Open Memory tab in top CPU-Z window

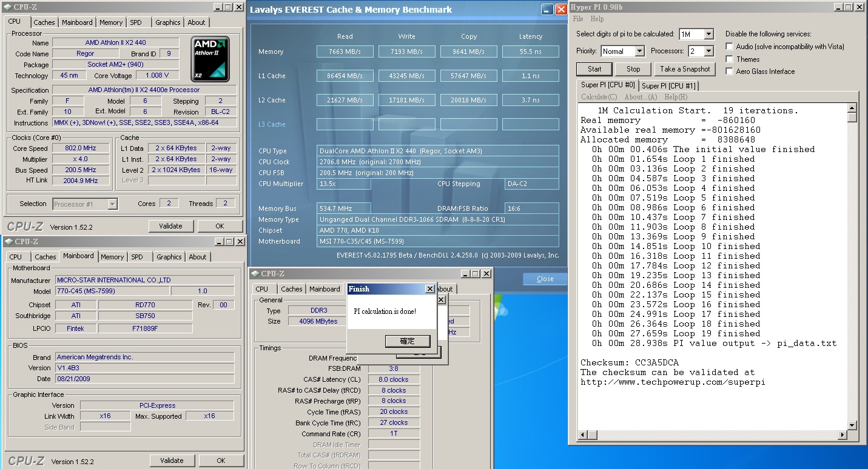pos(111,22)
